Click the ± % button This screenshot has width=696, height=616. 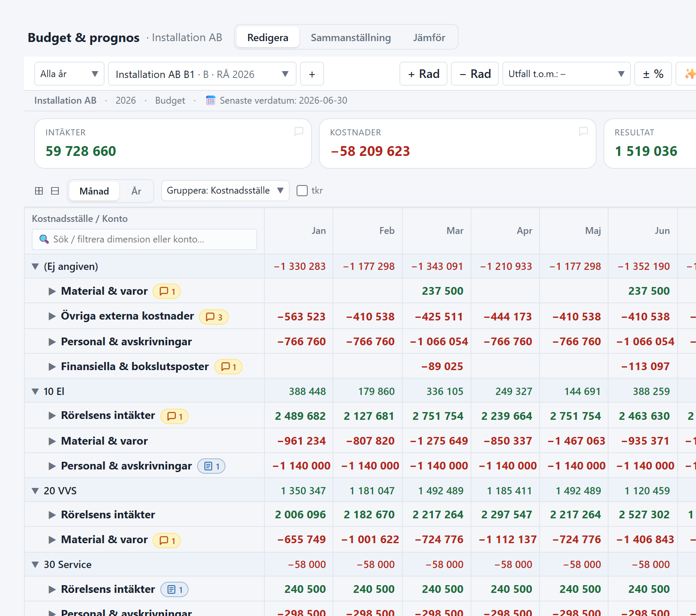[653, 74]
